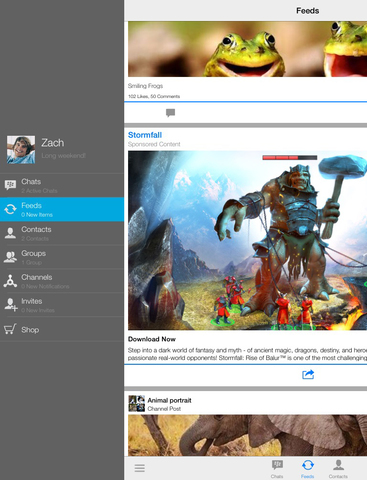
Task: Open Shop in the side menu
Action: coord(62,329)
